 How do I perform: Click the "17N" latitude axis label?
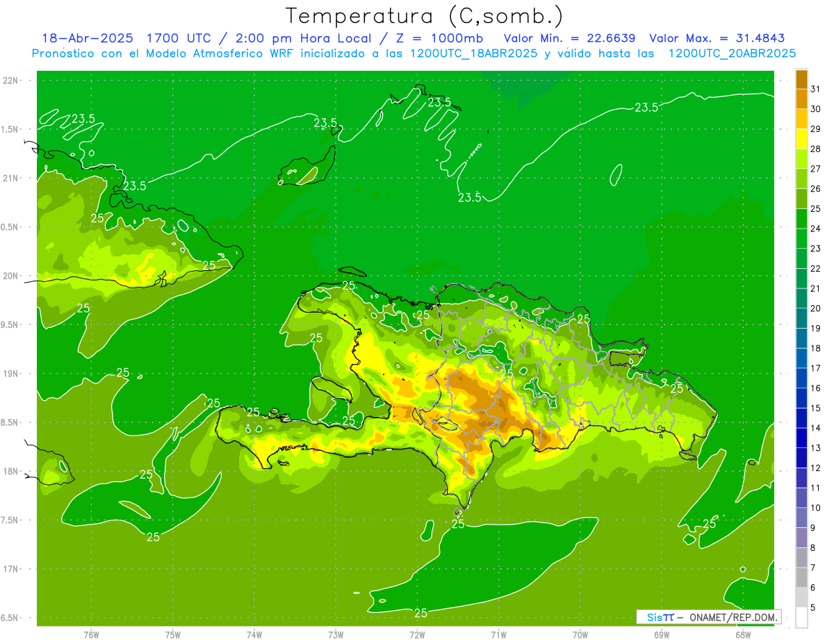[11, 569]
